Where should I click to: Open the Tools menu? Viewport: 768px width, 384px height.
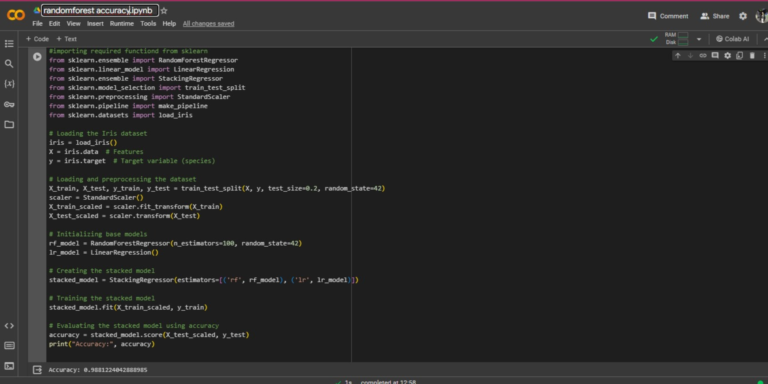(x=148, y=24)
